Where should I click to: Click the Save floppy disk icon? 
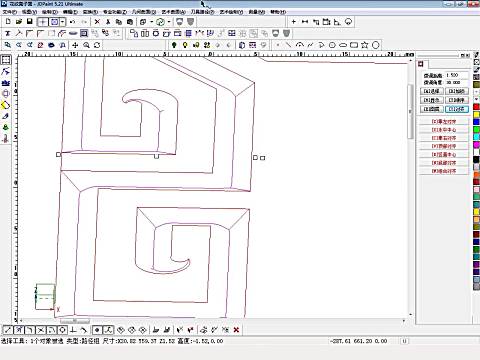point(30,22)
